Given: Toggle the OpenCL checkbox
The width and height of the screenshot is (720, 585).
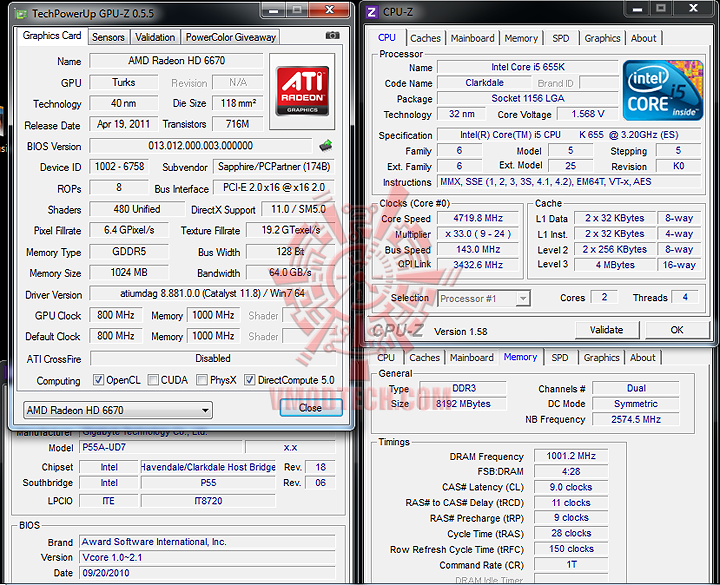Looking at the screenshot, I should (98, 380).
